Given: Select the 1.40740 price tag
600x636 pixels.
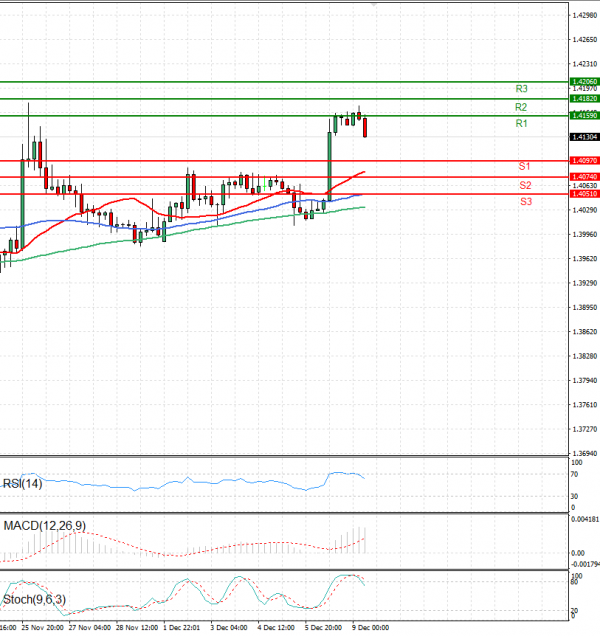Looking at the screenshot, I should pyautogui.click(x=585, y=177).
